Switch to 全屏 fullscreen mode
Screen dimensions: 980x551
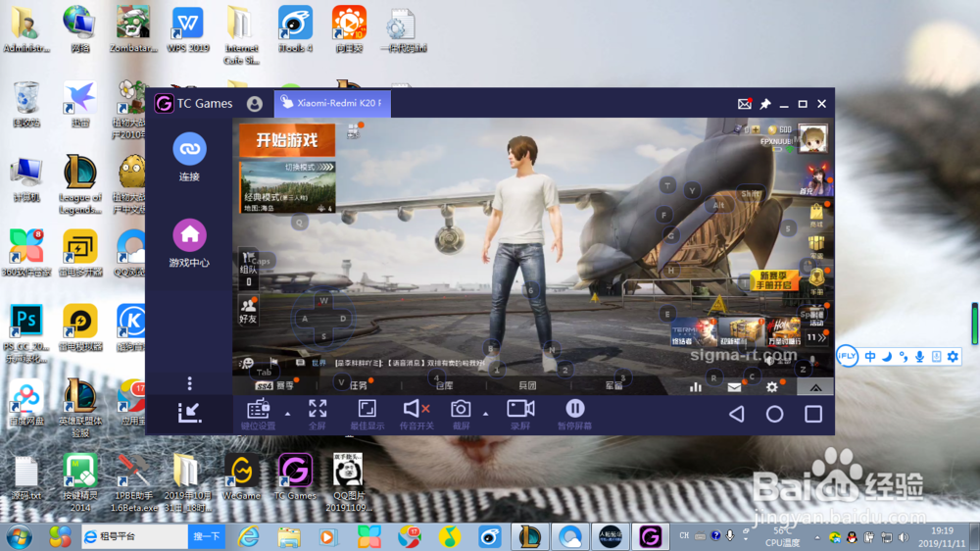point(318,414)
